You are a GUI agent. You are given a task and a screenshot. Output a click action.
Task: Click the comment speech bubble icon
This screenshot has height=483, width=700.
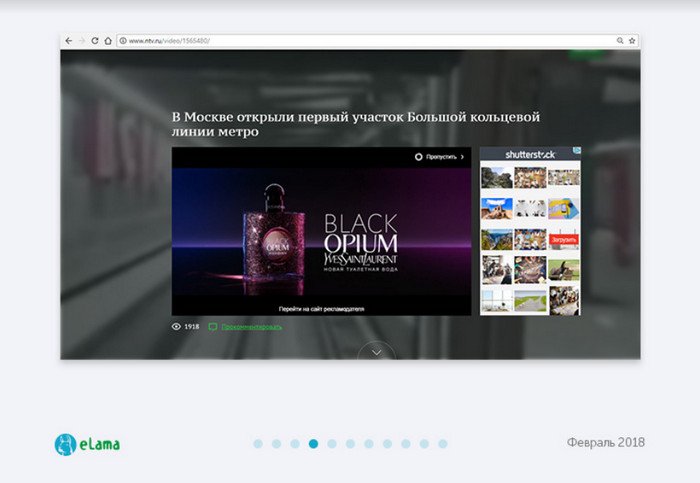pos(213,327)
